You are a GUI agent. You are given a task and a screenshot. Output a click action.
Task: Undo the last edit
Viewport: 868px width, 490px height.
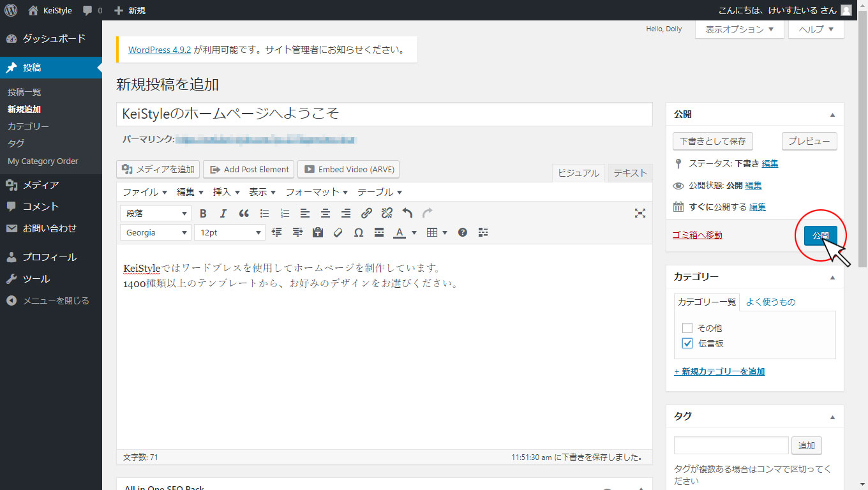point(407,213)
